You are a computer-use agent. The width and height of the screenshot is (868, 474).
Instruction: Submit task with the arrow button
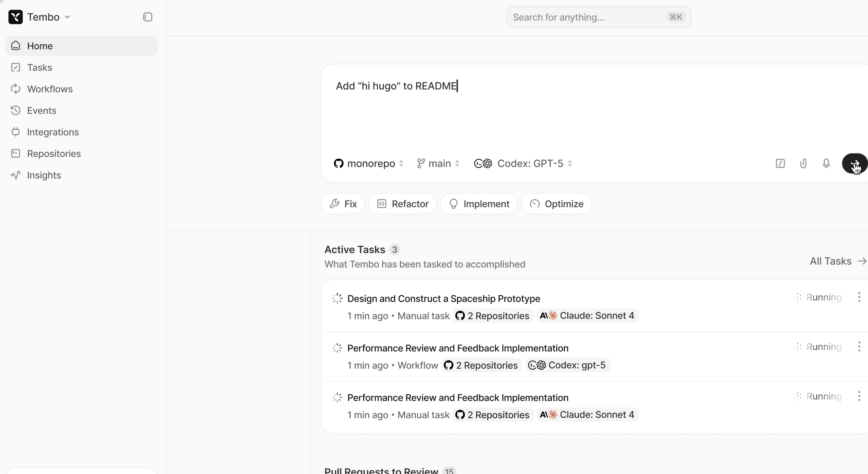pos(854,163)
